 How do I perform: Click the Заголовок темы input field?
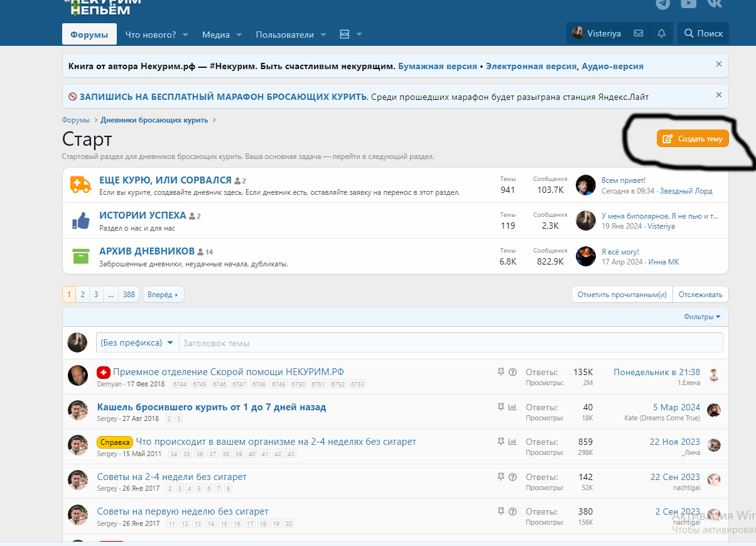pos(450,343)
